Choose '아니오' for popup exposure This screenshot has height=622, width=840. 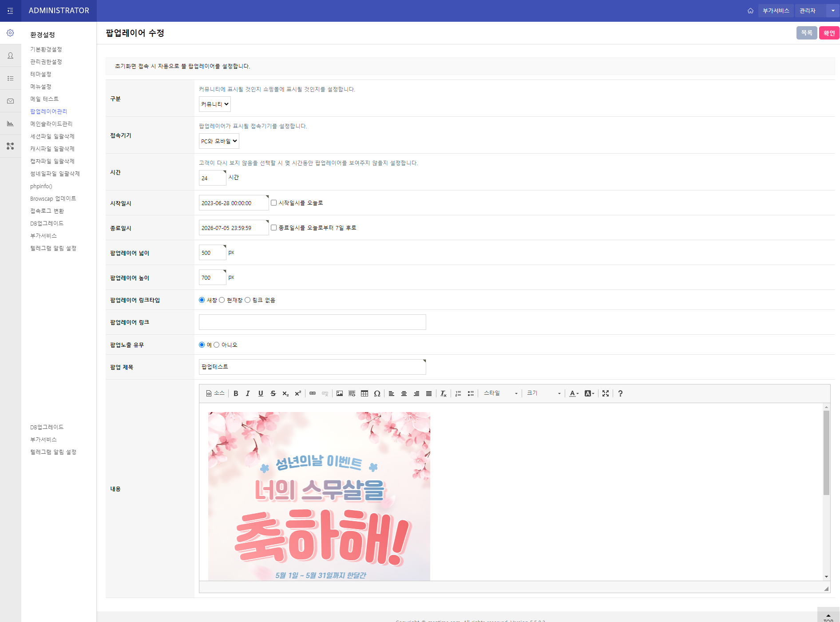click(x=217, y=345)
